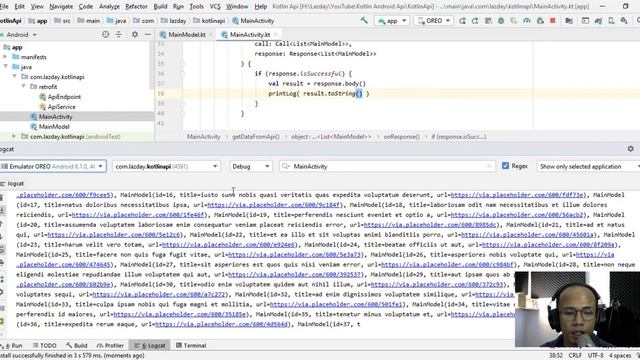Viewport: 640px width, 360px height.
Task: Select MainActivity in project tree
Action: [x=55, y=117]
